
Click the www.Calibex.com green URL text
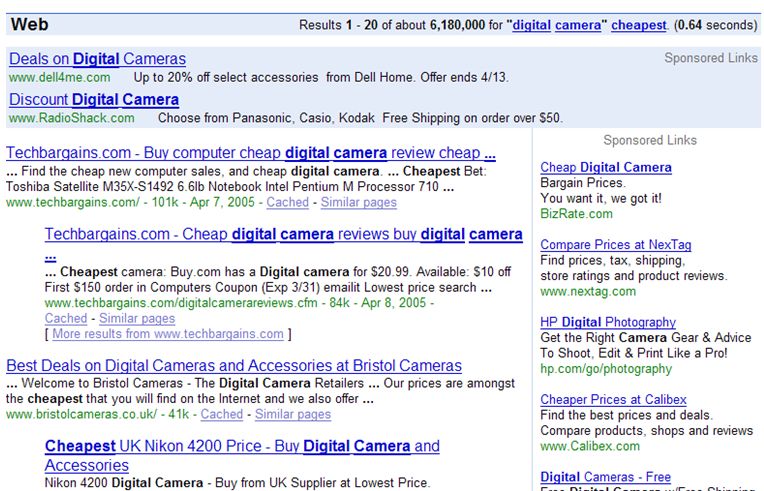[590, 446]
